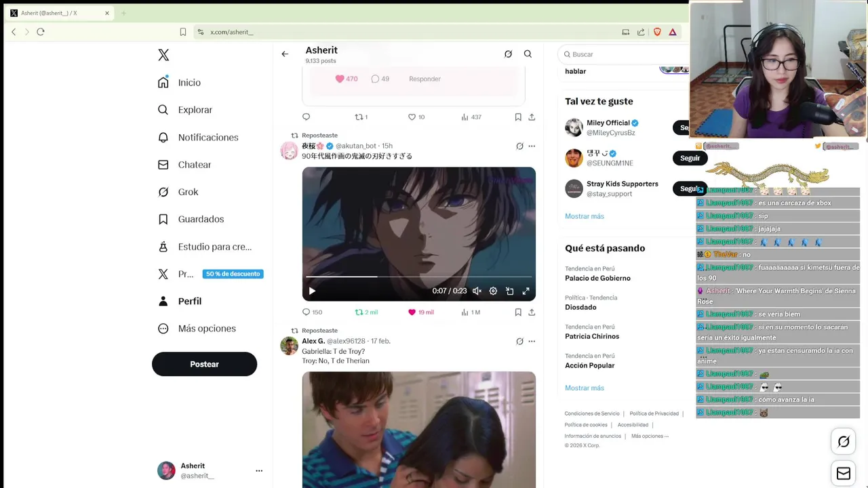Play the anime video
Image resolution: width=868 pixels, height=488 pixels.
[x=312, y=291]
